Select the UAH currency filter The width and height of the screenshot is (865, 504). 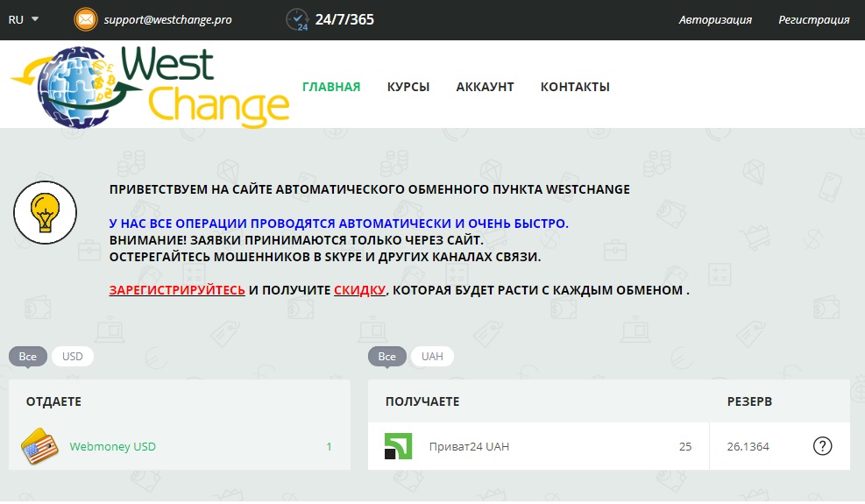pos(432,357)
